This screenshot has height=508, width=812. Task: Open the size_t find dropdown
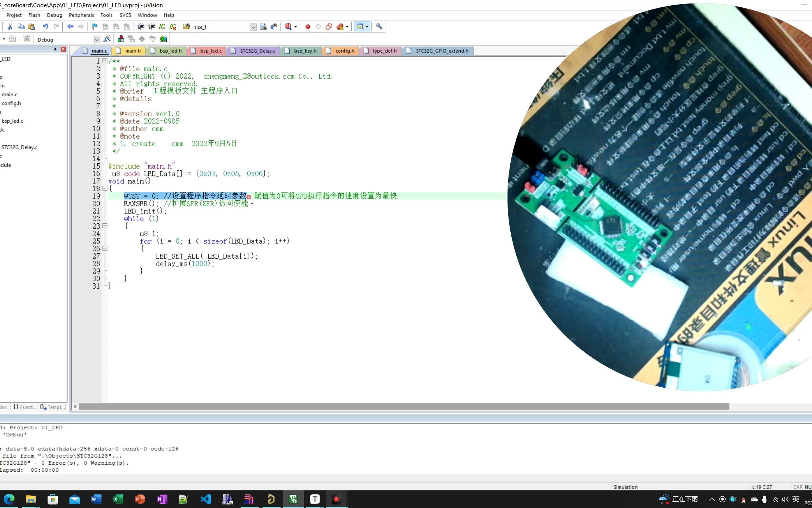[253, 27]
